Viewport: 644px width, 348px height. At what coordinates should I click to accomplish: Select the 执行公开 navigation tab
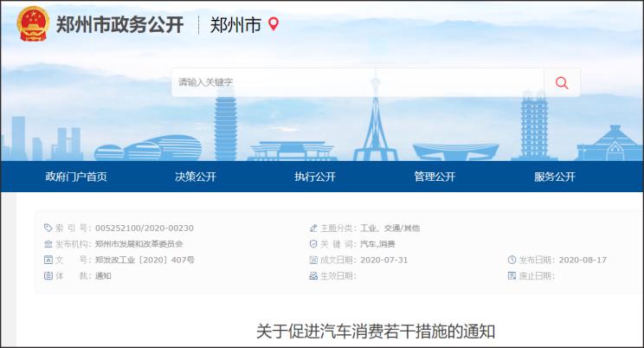(x=315, y=177)
